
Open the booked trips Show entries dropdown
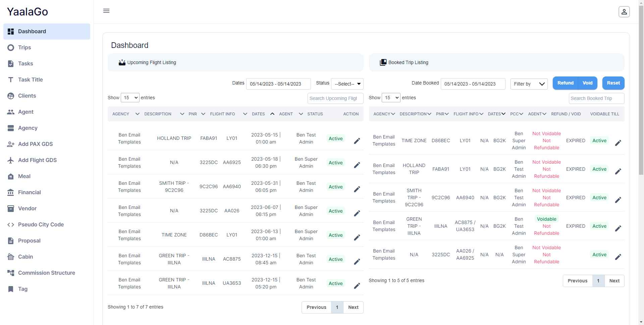click(391, 98)
